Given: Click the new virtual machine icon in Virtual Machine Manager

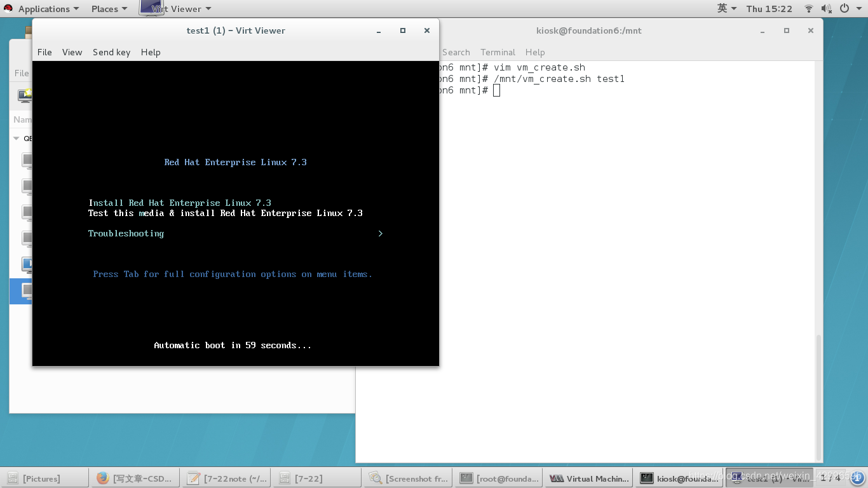Looking at the screenshot, I should tap(25, 96).
